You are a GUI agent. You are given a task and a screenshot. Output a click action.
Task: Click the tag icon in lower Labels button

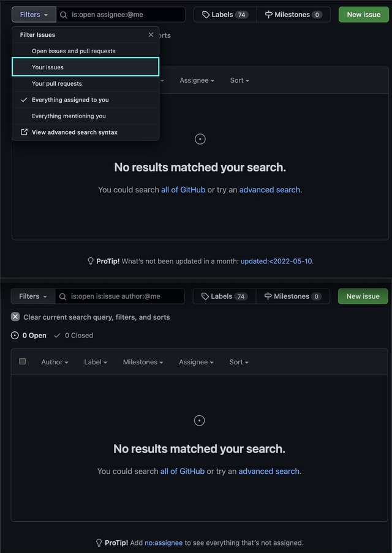[205, 296]
